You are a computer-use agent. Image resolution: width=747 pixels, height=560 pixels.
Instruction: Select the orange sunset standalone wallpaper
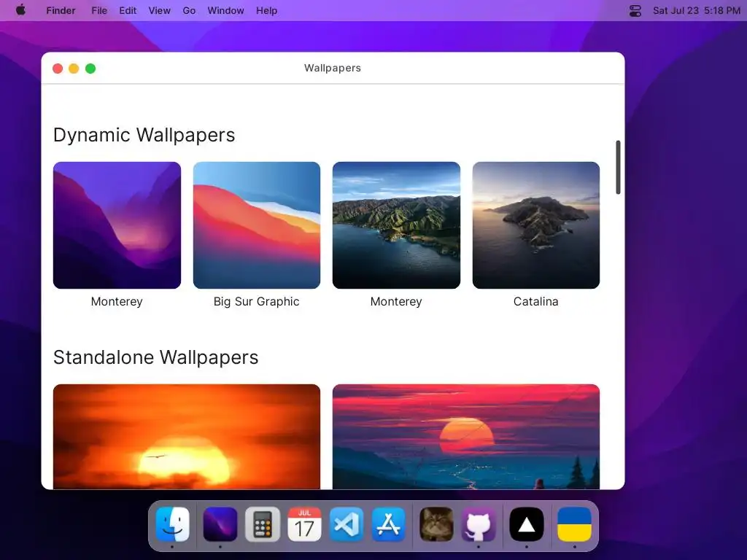coord(187,437)
